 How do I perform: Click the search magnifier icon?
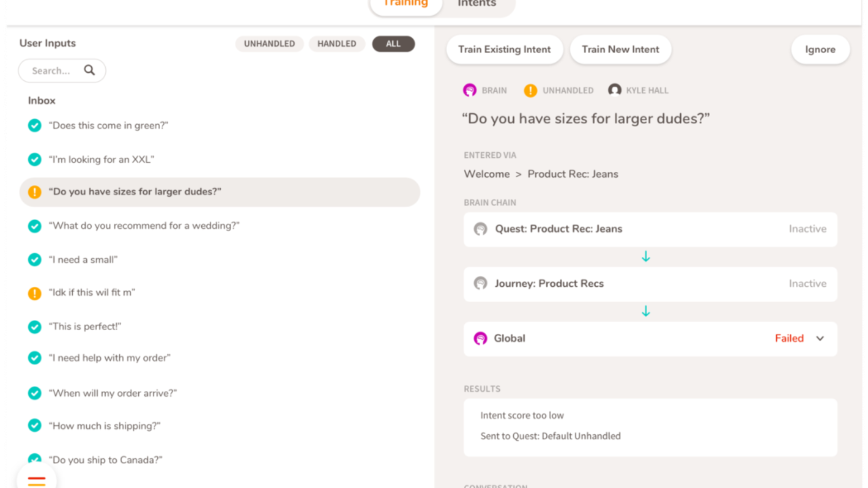pos(90,70)
